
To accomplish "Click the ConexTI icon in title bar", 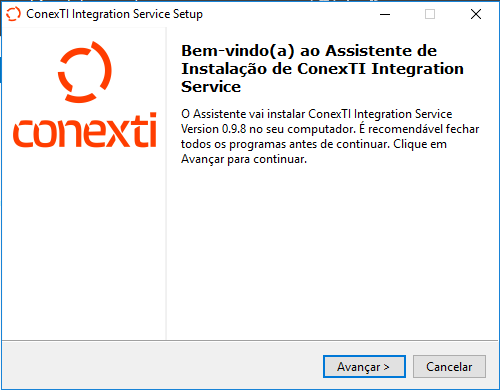I will 13,14.
